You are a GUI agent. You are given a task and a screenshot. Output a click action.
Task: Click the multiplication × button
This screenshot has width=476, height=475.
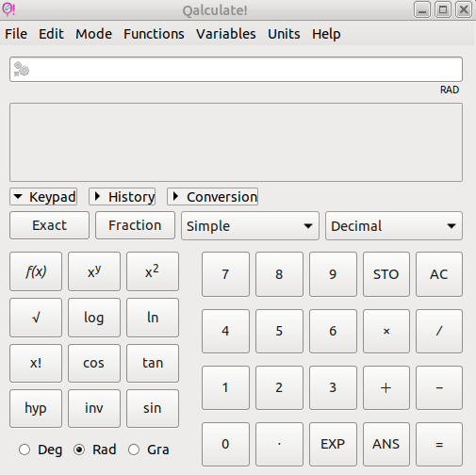point(386,331)
